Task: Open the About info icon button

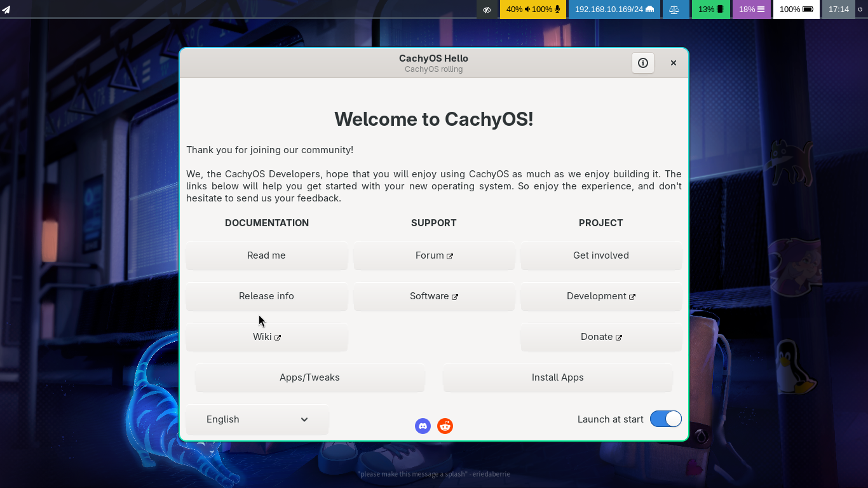Action: point(643,63)
